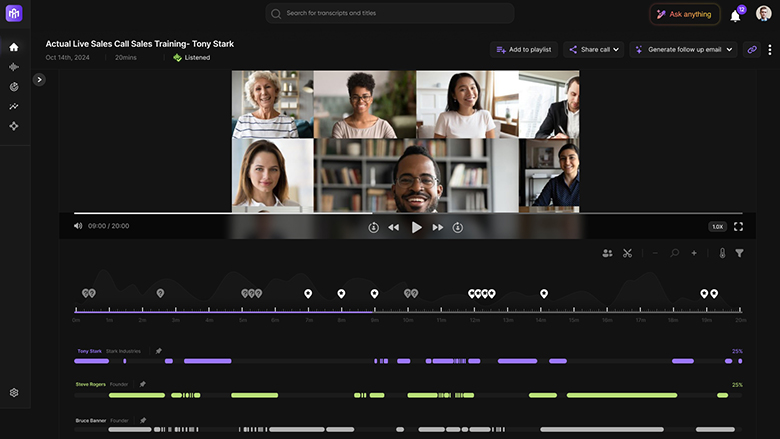Zoom out the timeline with minus
The width and height of the screenshot is (780, 439).
(x=655, y=253)
